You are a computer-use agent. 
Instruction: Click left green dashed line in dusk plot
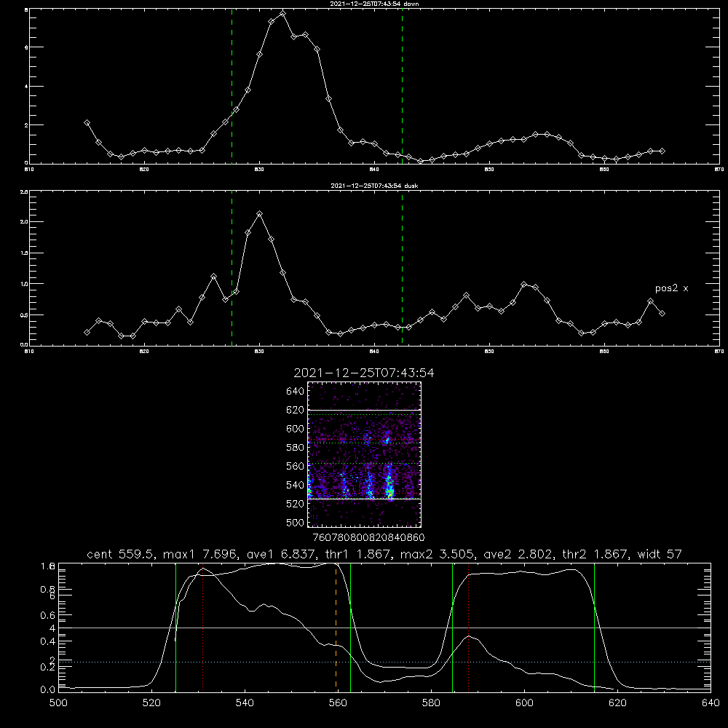point(232,268)
